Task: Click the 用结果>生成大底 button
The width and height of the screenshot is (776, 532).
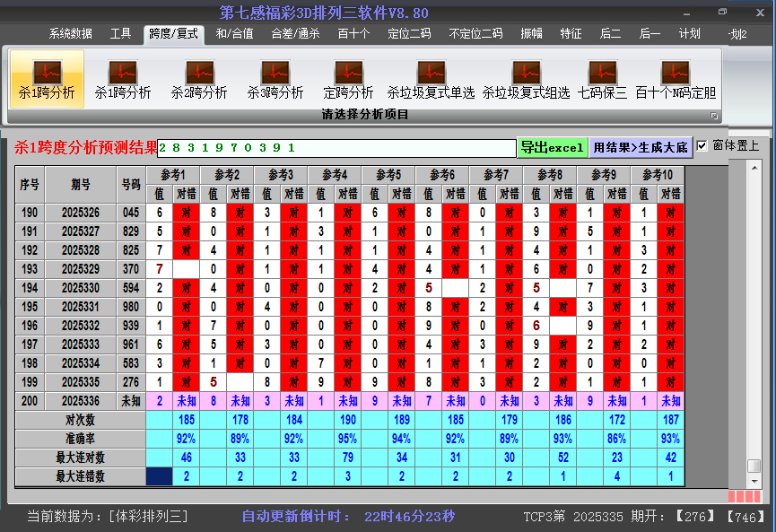Action: click(x=641, y=147)
